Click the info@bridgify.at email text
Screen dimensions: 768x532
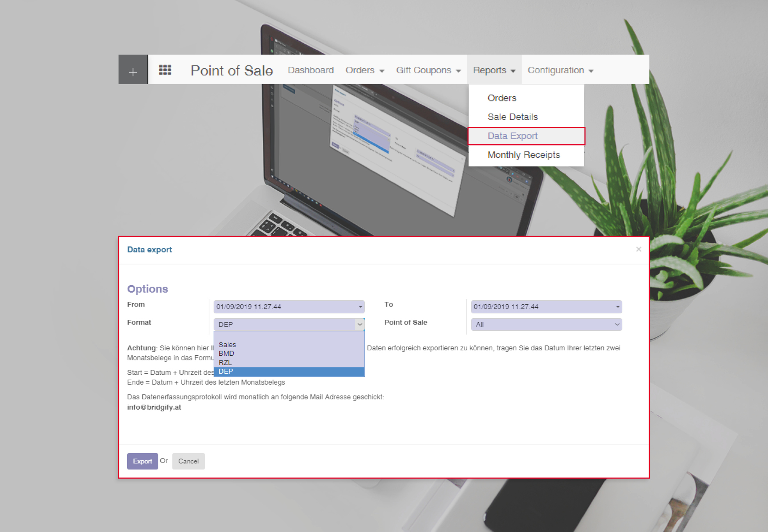(x=154, y=407)
